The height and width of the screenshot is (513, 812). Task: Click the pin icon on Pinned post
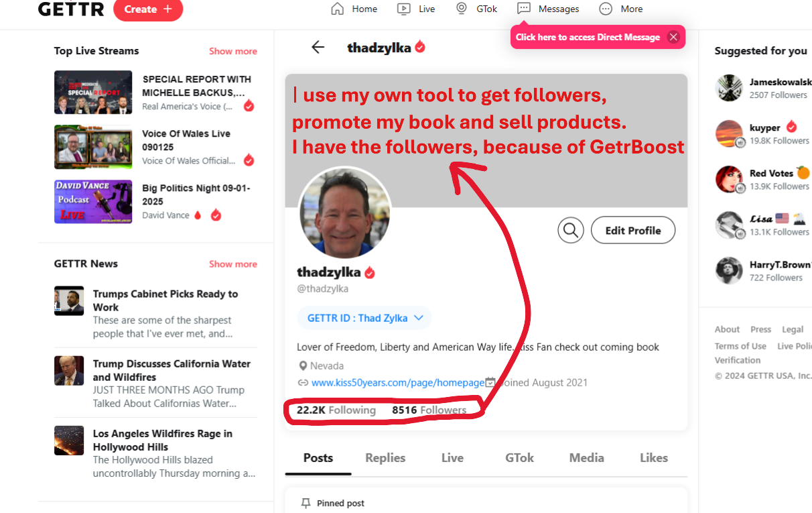pyautogui.click(x=306, y=503)
